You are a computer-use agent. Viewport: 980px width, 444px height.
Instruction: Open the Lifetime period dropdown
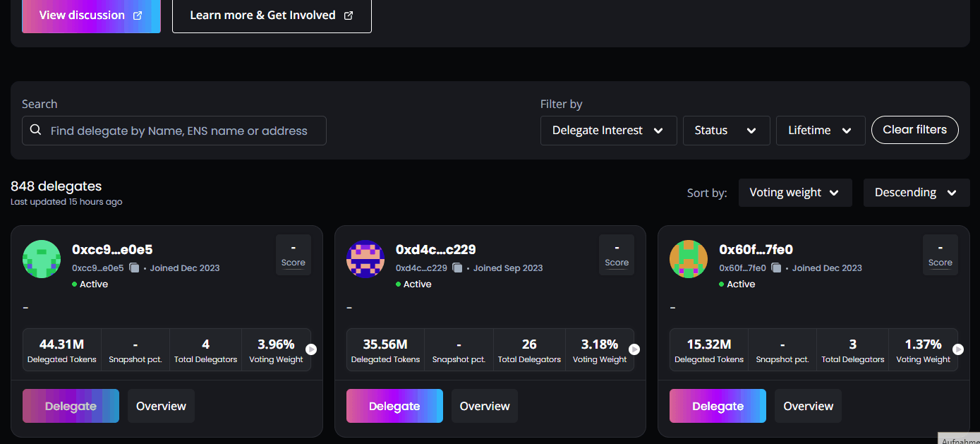(x=820, y=131)
